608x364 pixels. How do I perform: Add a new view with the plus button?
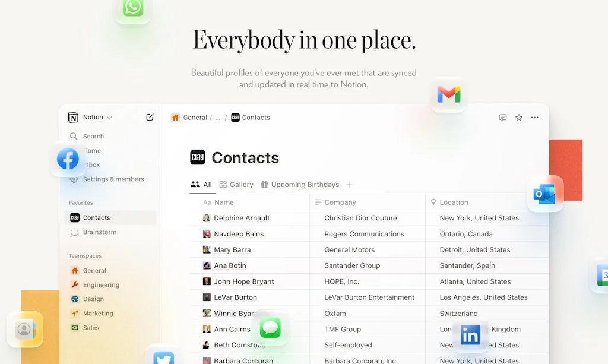point(349,184)
